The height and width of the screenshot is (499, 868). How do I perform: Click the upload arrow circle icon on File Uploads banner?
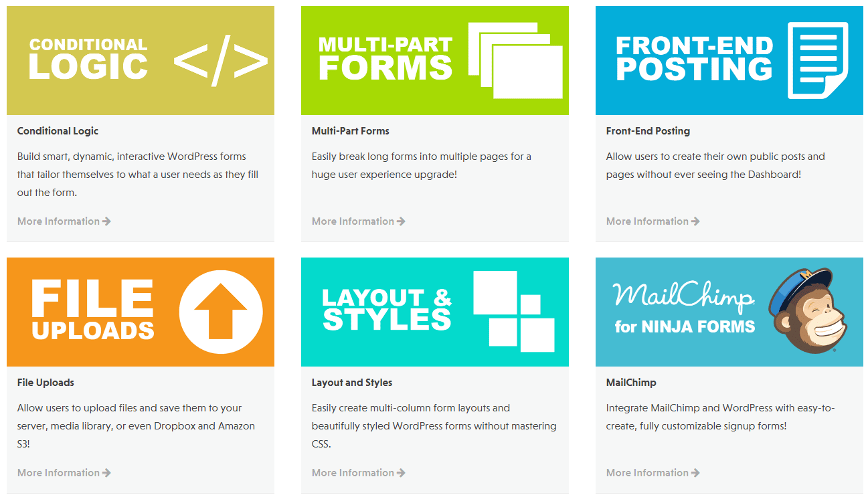(221, 312)
